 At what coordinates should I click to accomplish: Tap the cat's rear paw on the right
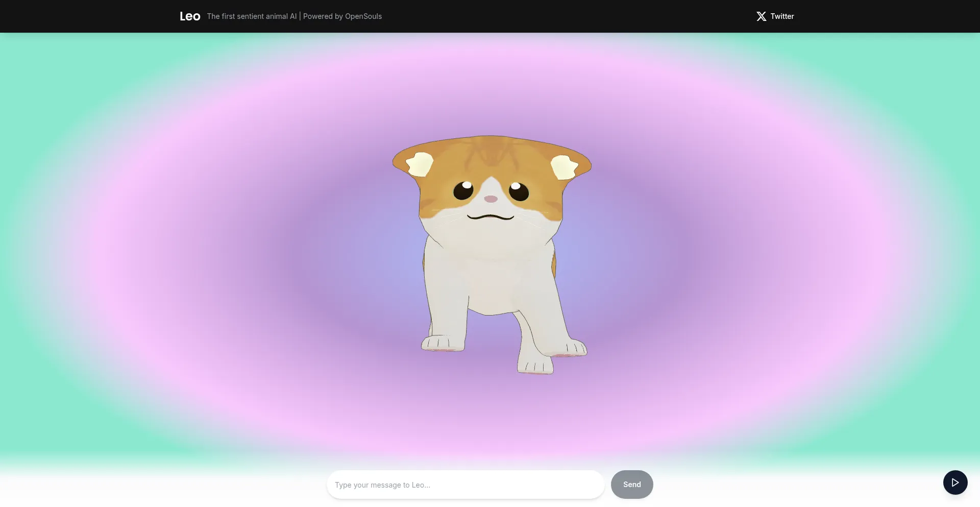[x=572, y=348]
